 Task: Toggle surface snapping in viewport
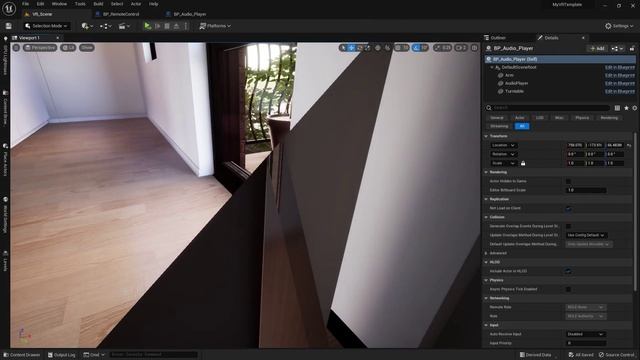coord(387,48)
